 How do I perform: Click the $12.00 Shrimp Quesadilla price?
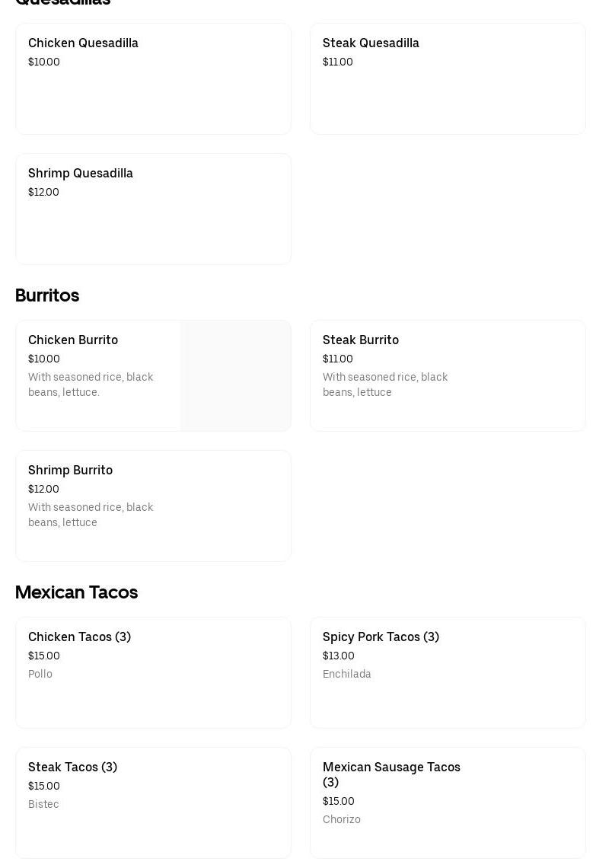click(x=43, y=193)
